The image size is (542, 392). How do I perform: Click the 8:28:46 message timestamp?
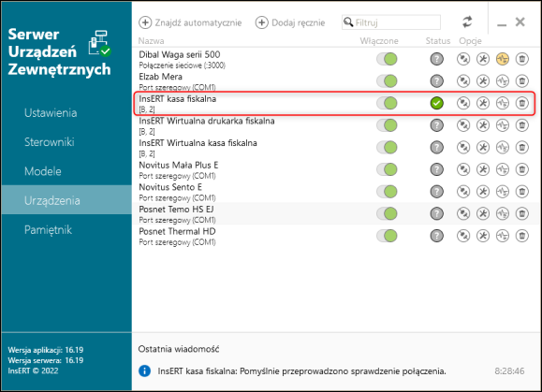point(509,371)
